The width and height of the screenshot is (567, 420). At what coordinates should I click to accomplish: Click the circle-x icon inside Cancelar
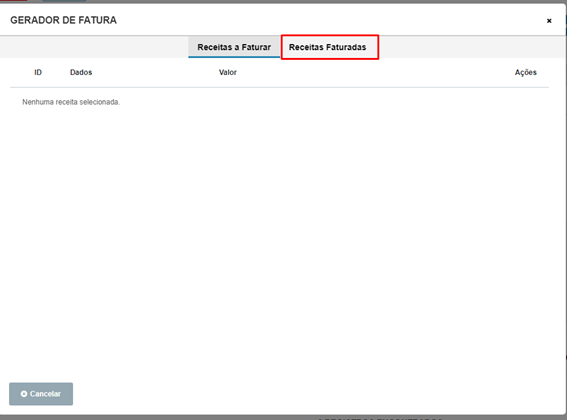24,394
